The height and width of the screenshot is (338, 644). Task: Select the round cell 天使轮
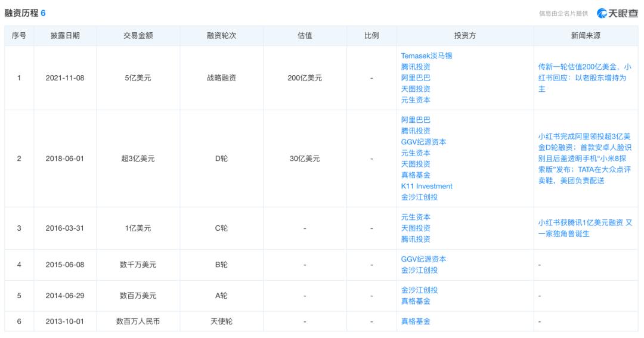pyautogui.click(x=221, y=321)
